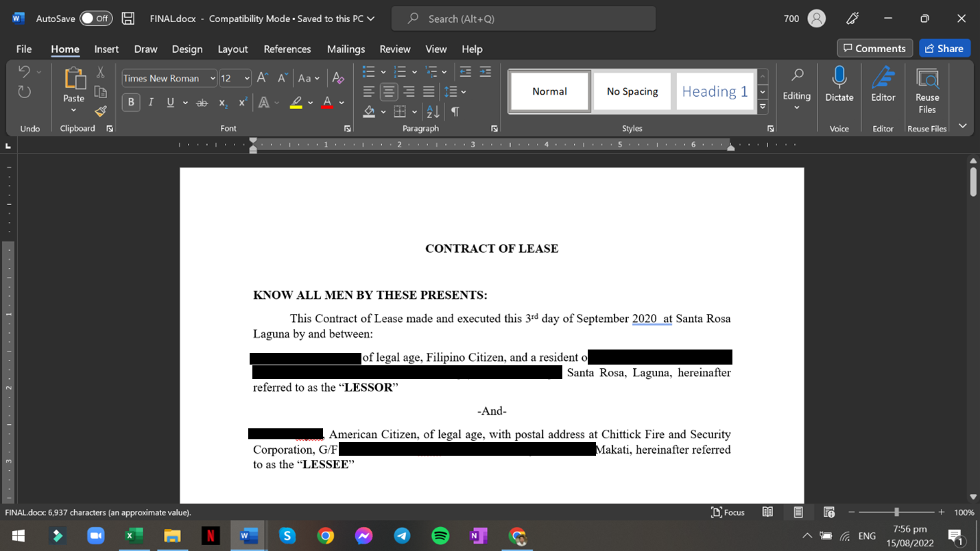Toggle underline formatting
980x551 pixels.
[169, 103]
